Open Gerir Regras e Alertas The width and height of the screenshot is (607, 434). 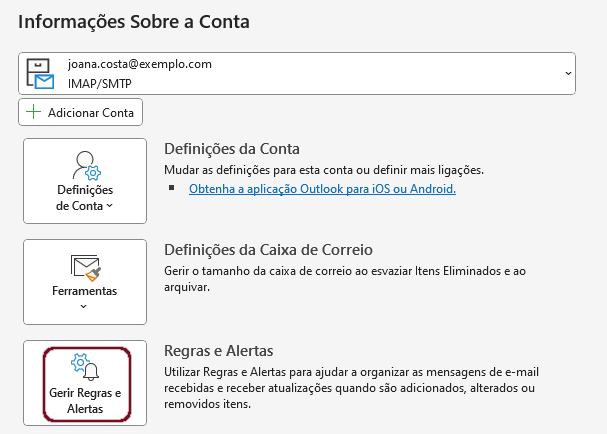pos(85,383)
